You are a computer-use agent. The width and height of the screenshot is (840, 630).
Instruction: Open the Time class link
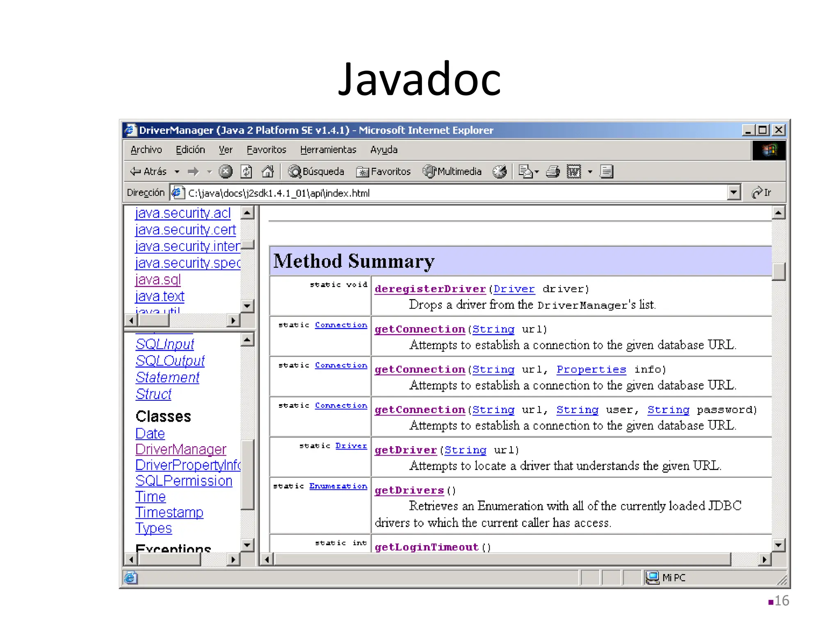pos(151,497)
